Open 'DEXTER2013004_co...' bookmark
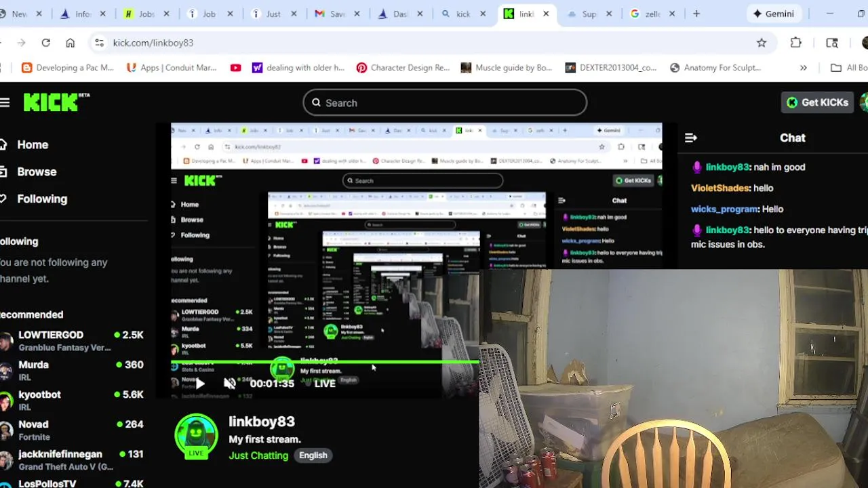The height and width of the screenshot is (488, 868). [x=611, y=68]
